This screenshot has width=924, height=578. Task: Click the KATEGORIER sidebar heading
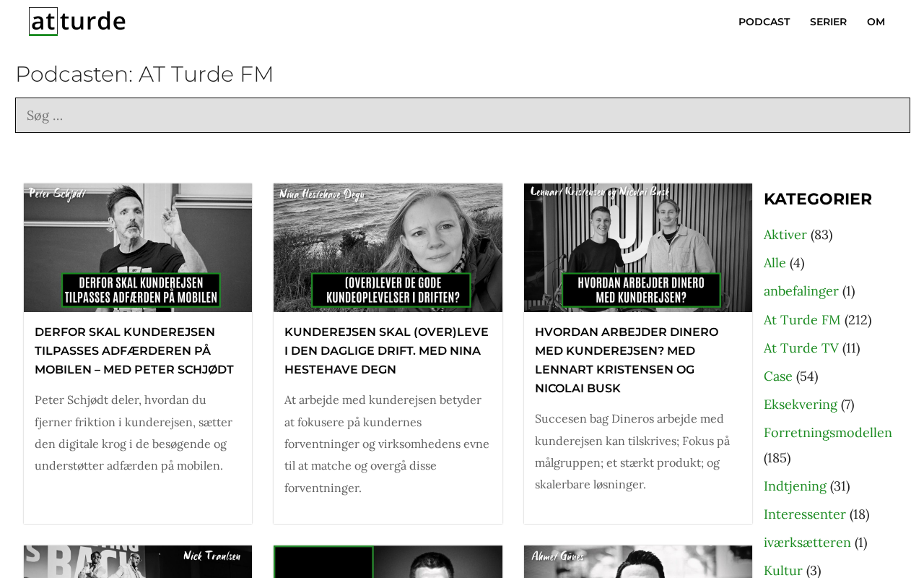(818, 199)
